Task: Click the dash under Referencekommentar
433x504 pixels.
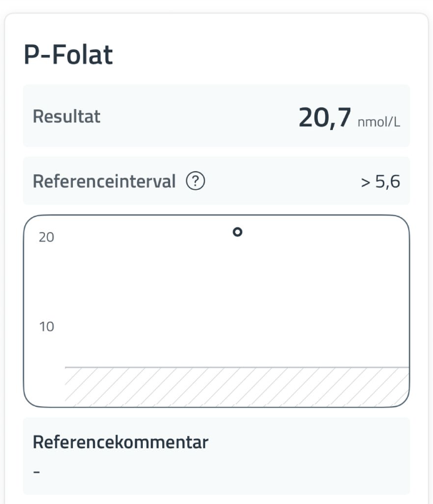Action: (x=36, y=472)
